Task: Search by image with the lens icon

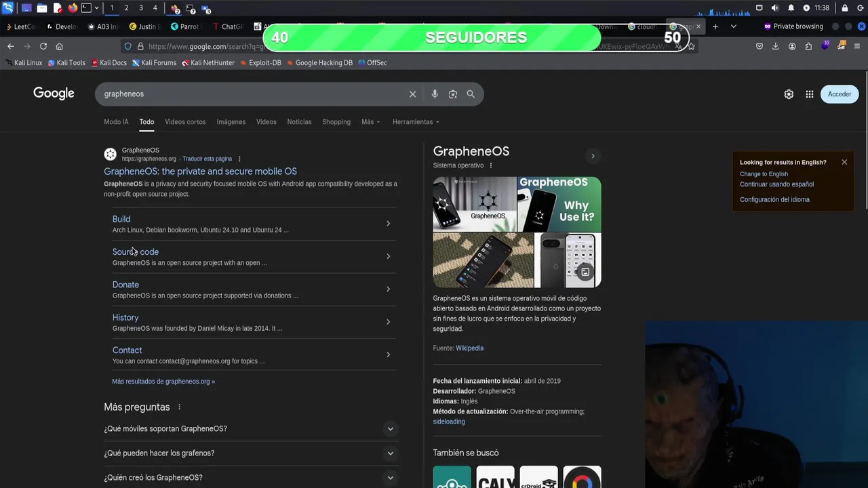Action: [453, 94]
